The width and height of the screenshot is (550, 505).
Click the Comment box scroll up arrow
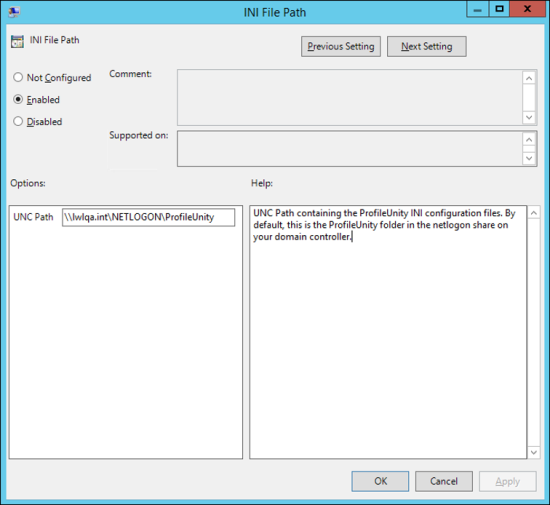529,78
